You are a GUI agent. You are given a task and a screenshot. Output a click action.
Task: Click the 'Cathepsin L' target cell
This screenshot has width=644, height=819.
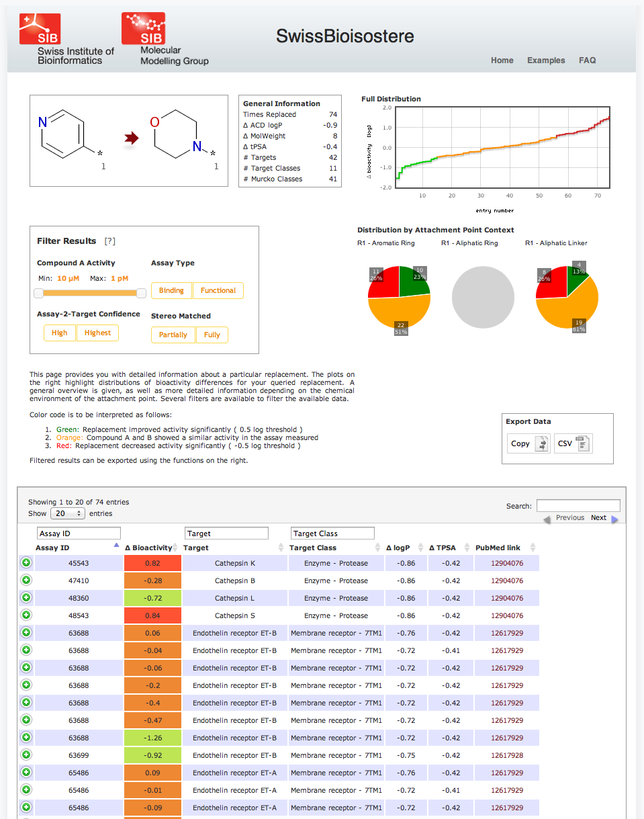point(234,598)
